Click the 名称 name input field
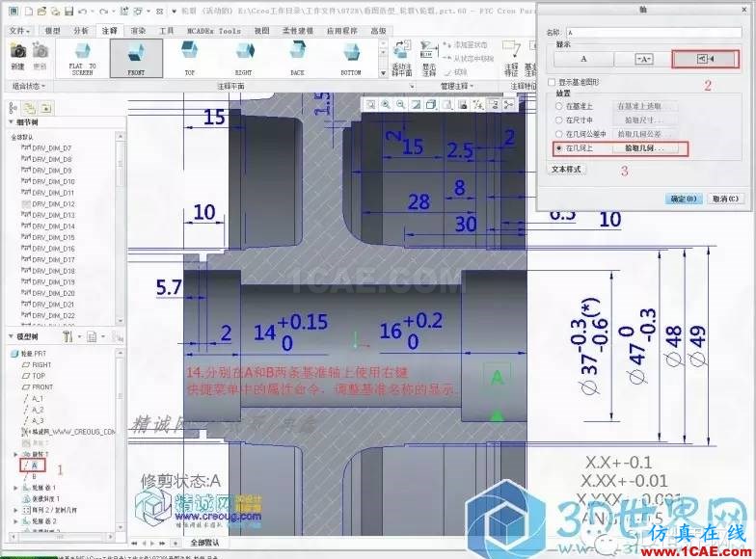Screen dimensions: 756x559 (654, 33)
